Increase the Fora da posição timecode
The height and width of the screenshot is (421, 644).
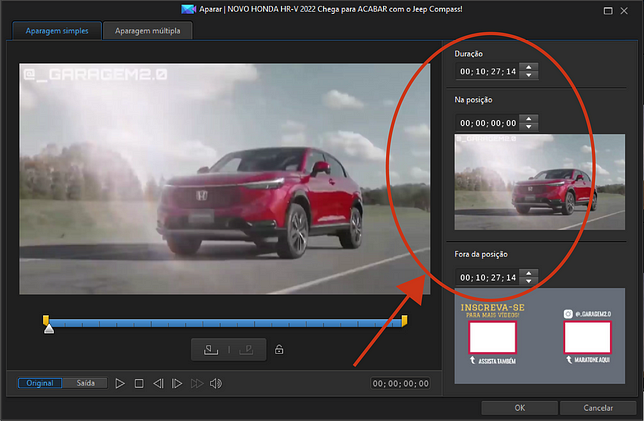529,274
